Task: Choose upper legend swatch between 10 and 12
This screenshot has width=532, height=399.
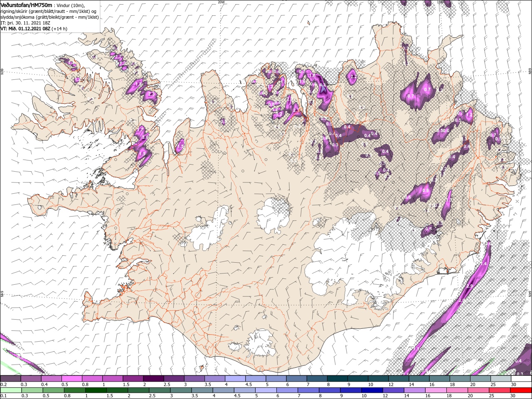Action: (378, 379)
